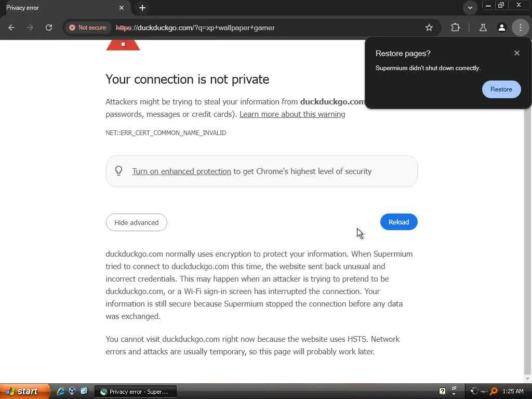Open Chrome Labs flask icon
Viewport: 532px width, 399px height.
point(483,28)
